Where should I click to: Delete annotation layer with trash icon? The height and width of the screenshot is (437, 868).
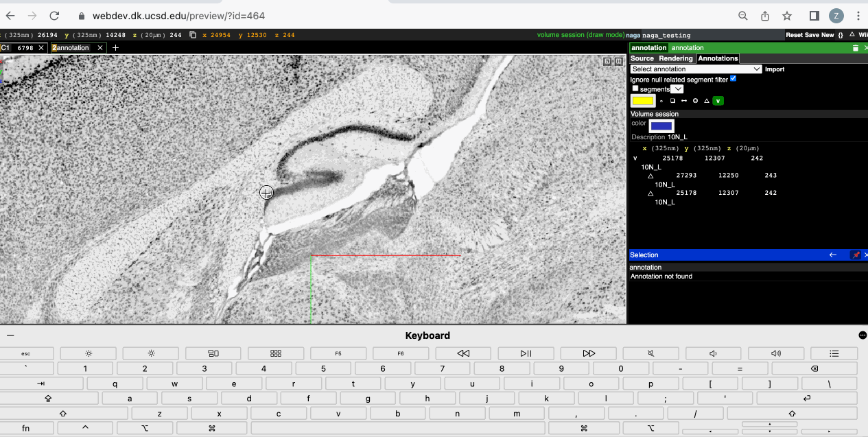[x=855, y=48]
